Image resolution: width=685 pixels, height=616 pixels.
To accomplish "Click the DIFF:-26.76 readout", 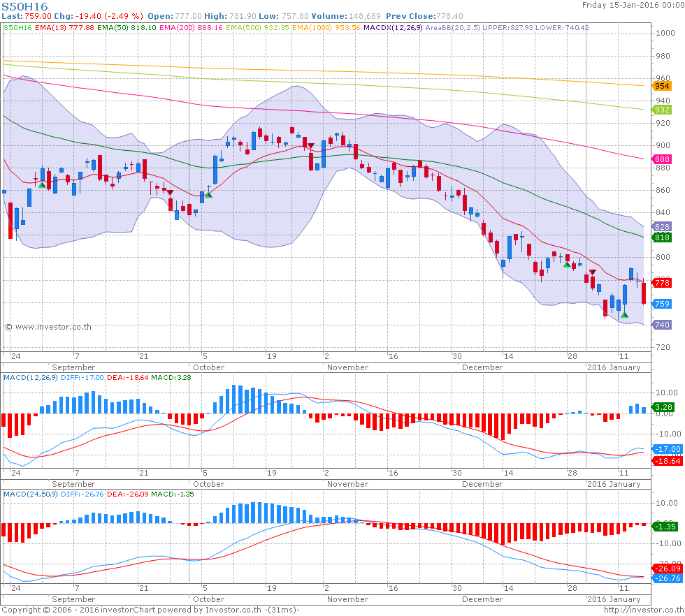I will coord(82,494).
